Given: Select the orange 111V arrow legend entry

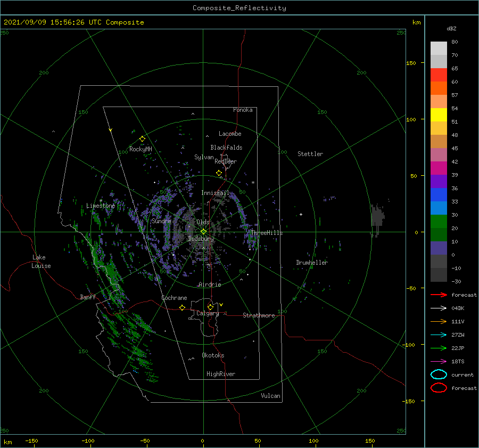Looking at the screenshot, I should tap(439, 321).
